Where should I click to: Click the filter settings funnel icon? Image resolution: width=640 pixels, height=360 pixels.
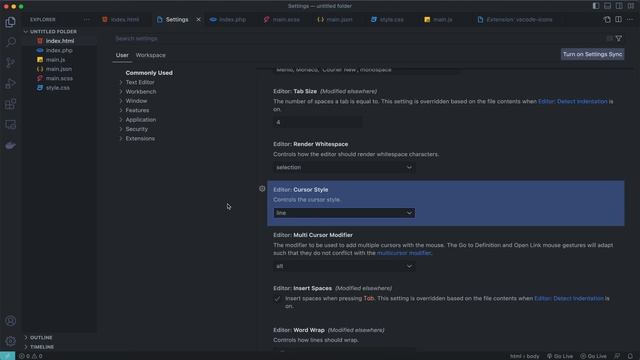coord(619,38)
